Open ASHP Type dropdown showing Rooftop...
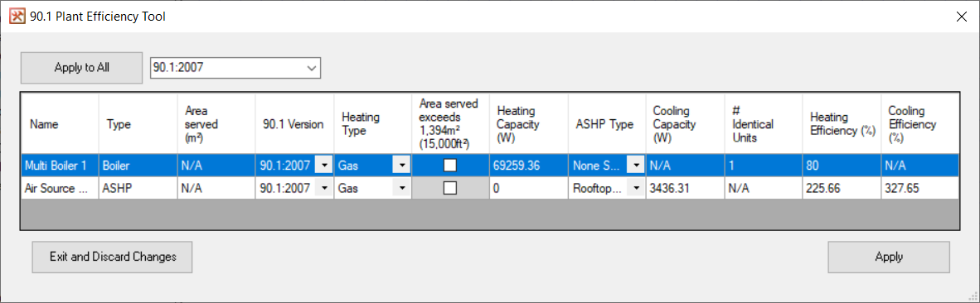 click(x=636, y=188)
